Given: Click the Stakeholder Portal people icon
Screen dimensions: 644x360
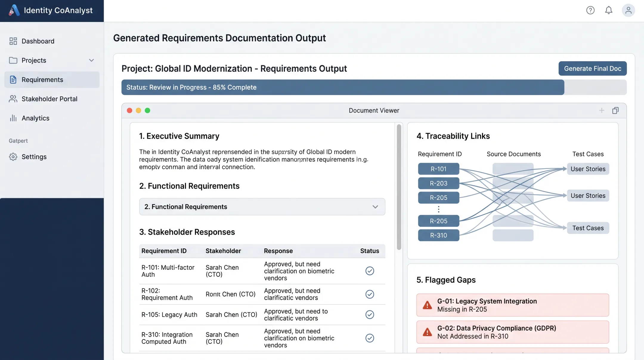Looking at the screenshot, I should pos(13,99).
